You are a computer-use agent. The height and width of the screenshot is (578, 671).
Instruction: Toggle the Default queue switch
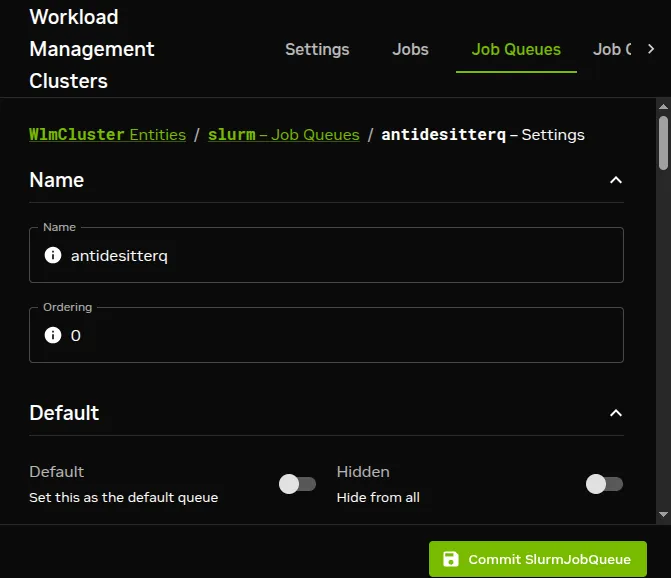297,484
